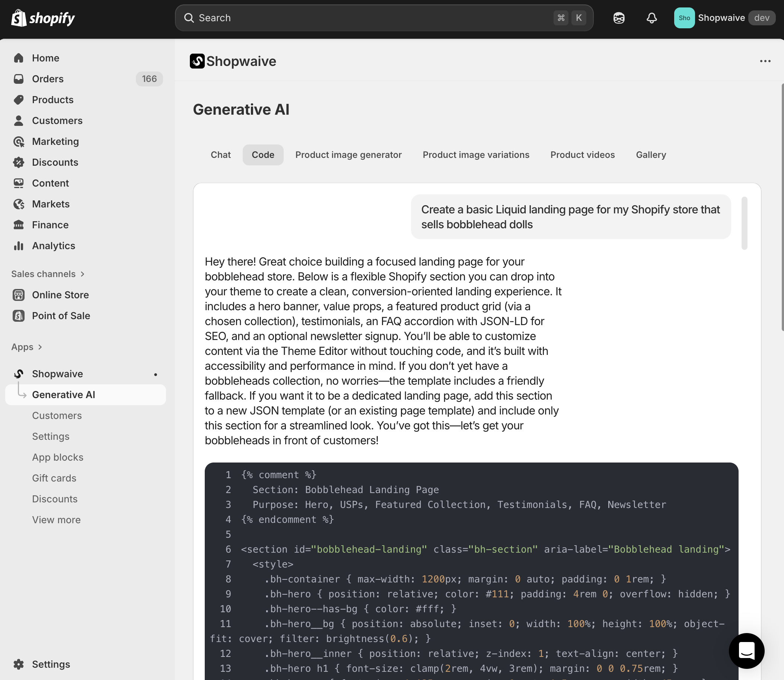Click the Sidekick assistant face icon
Image resolution: width=784 pixels, height=680 pixels.
(x=619, y=18)
